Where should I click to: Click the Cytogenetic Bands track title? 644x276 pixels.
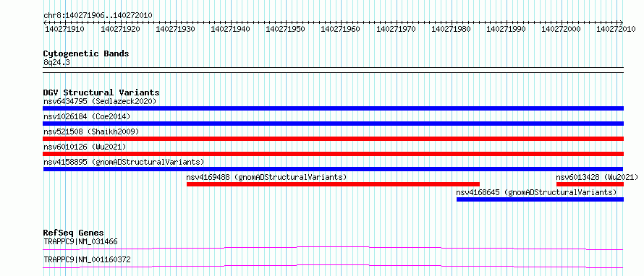pyautogui.click(x=86, y=53)
